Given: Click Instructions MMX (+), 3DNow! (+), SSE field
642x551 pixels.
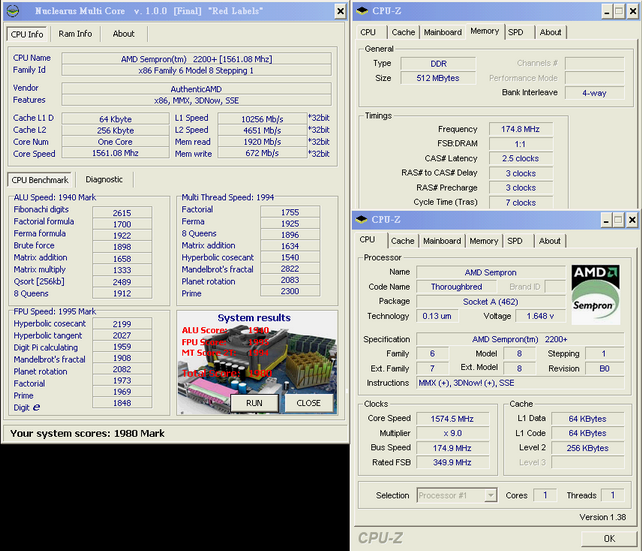Looking at the screenshot, I should coord(520,383).
